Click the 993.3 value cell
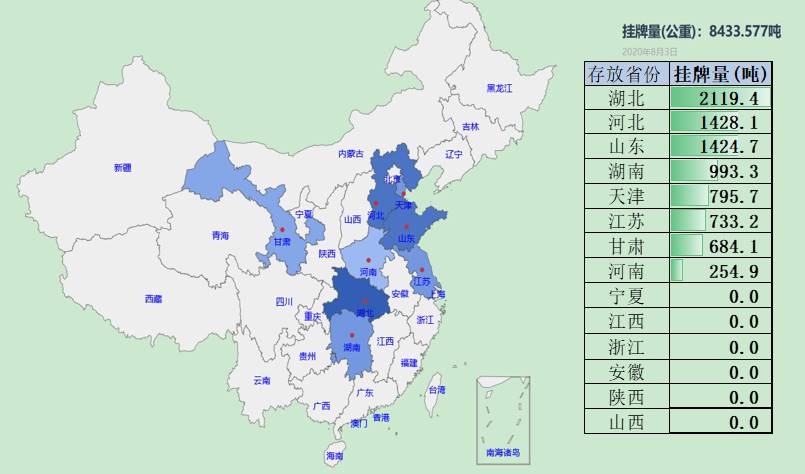805x474 pixels. click(721, 172)
